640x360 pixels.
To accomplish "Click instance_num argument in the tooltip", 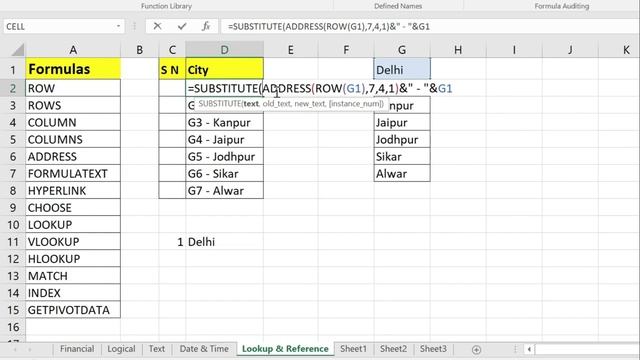I will coord(356,104).
